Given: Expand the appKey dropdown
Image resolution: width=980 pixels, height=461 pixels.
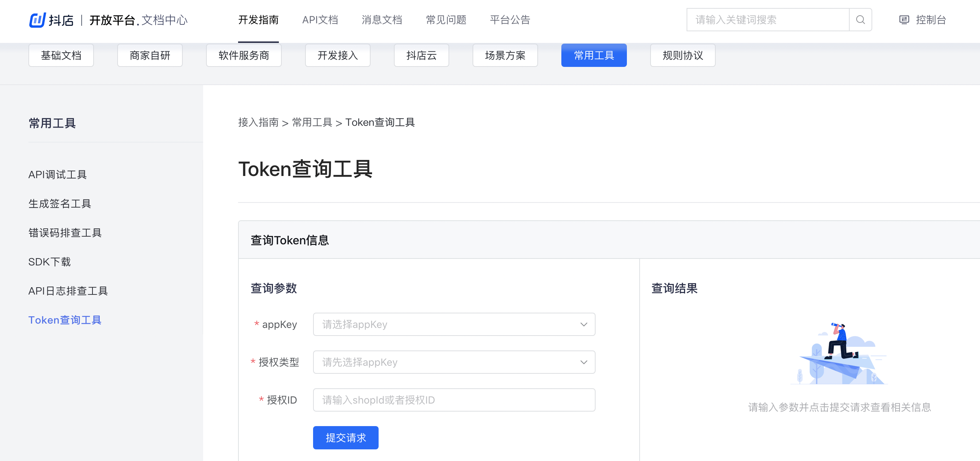Looking at the screenshot, I should (x=454, y=324).
